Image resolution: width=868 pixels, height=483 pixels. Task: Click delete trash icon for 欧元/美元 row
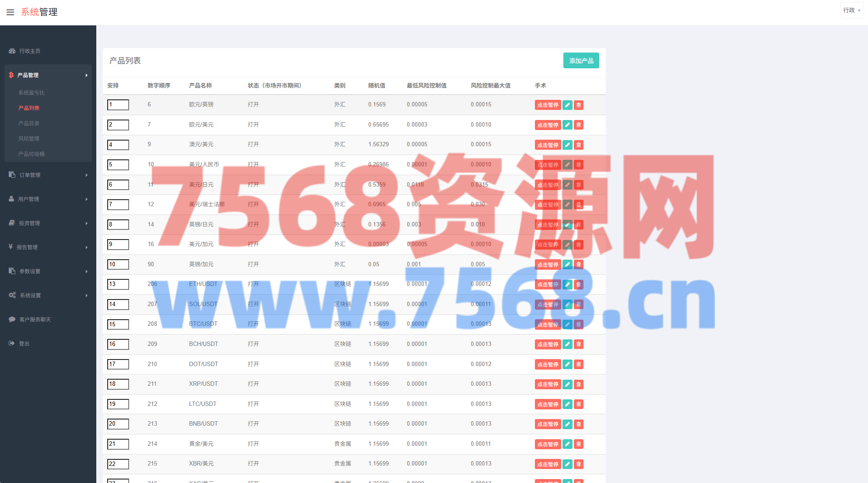tap(579, 125)
